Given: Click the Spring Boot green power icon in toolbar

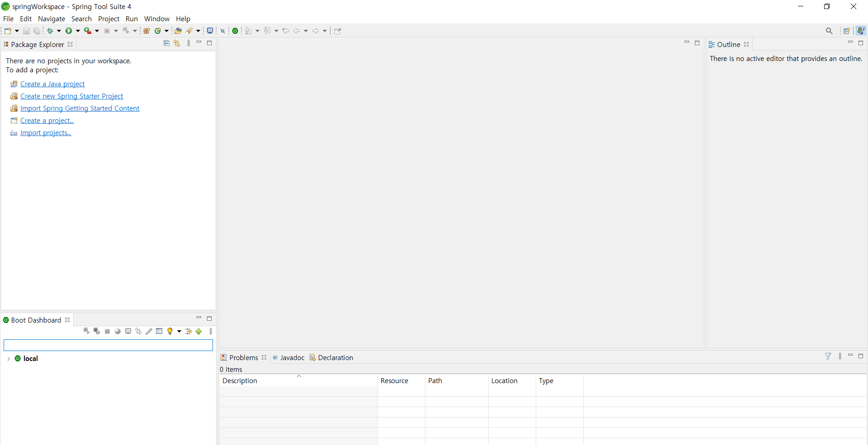Looking at the screenshot, I should click(236, 31).
